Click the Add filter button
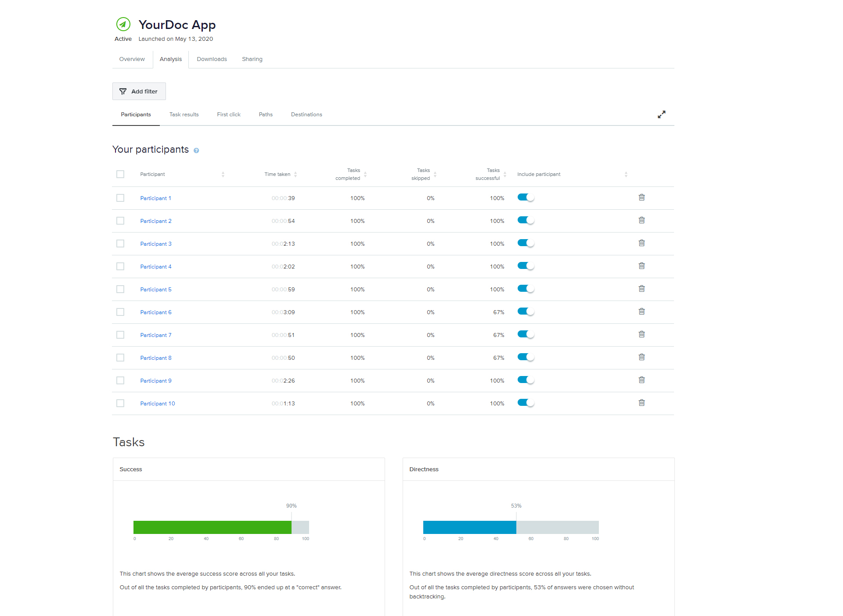Image resolution: width=843 pixels, height=616 pixels. tap(139, 91)
